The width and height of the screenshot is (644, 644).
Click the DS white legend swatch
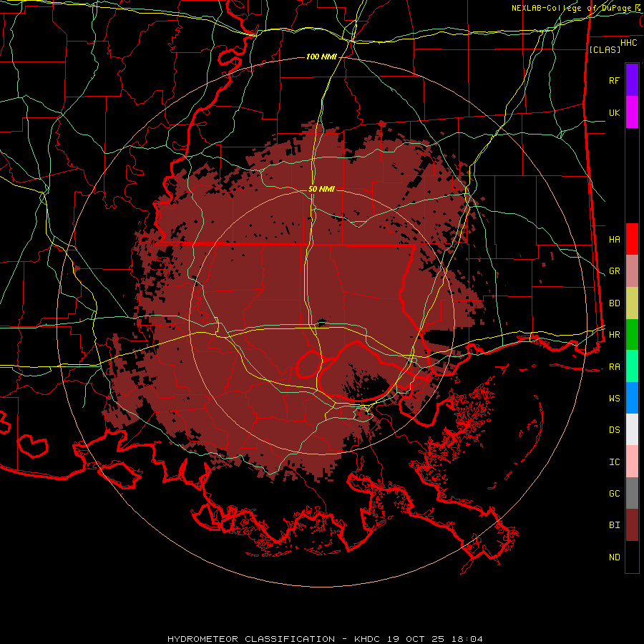[x=632, y=429]
